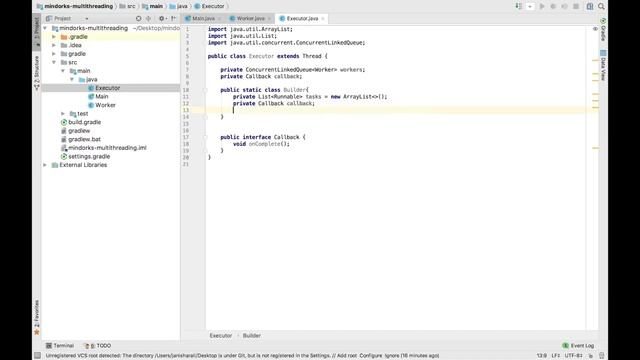The image size is (640, 360).
Task: Open the TODO tool window
Action: point(98,345)
